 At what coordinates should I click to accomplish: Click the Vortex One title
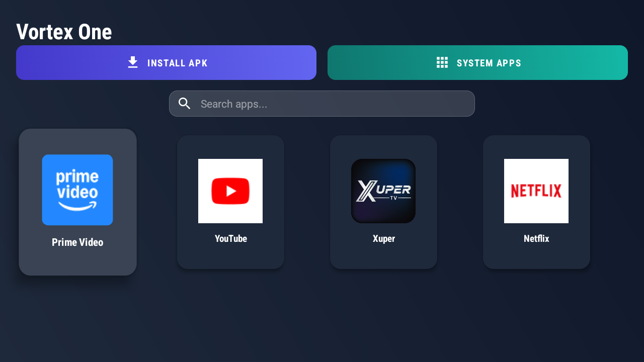[x=64, y=32]
